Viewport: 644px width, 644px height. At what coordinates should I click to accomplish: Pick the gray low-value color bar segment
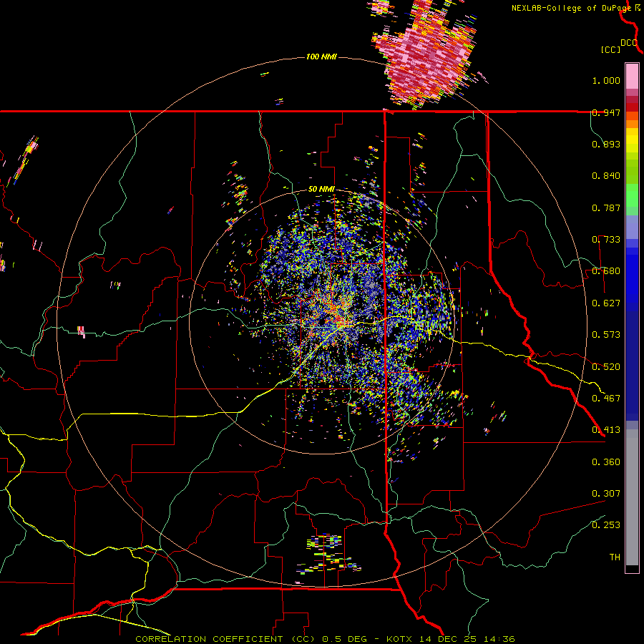tap(632, 497)
